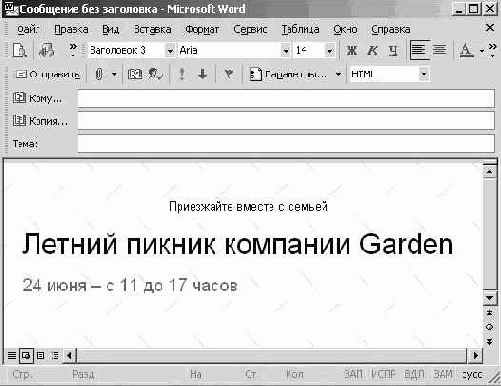
Task: Click the Кому... recipients button
Action: click(x=37, y=98)
